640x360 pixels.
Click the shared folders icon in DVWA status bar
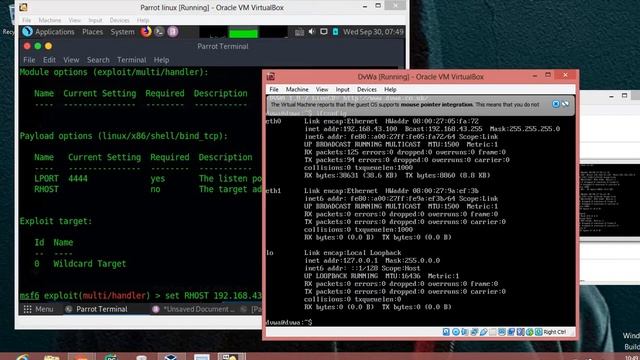pos(493,332)
